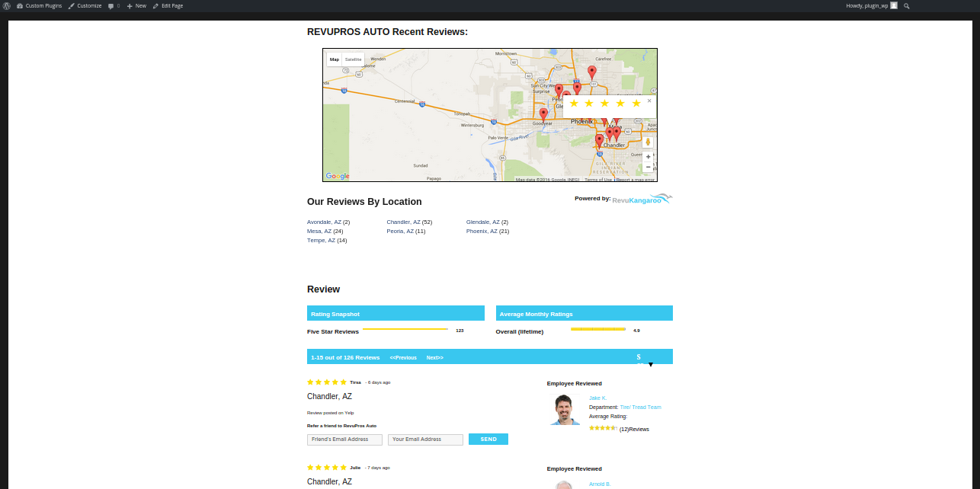This screenshot has width=980, height=489.
Task: Click the Rating Snapshot header
Action: [396, 313]
